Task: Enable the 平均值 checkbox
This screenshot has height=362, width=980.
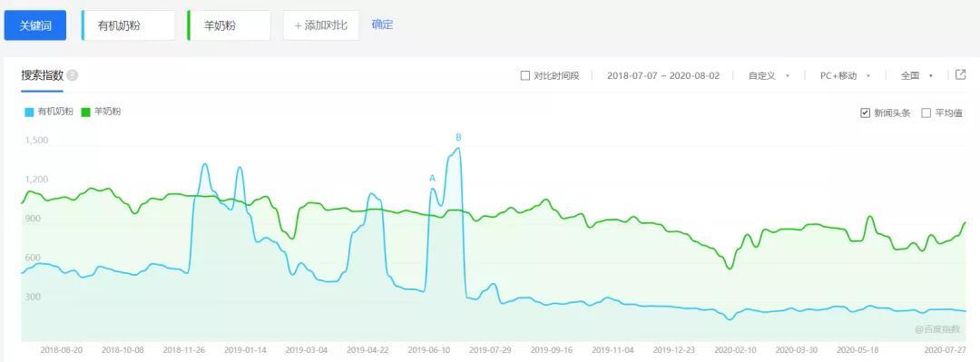Action: 926,113
